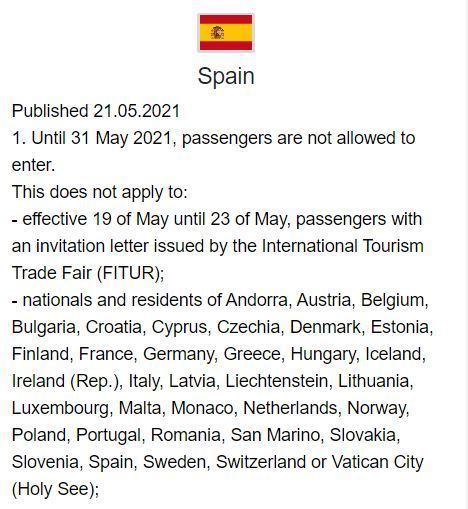Click 'Switzerland or Vatican City' text
The height and width of the screenshot is (509, 468).
(x=320, y=462)
